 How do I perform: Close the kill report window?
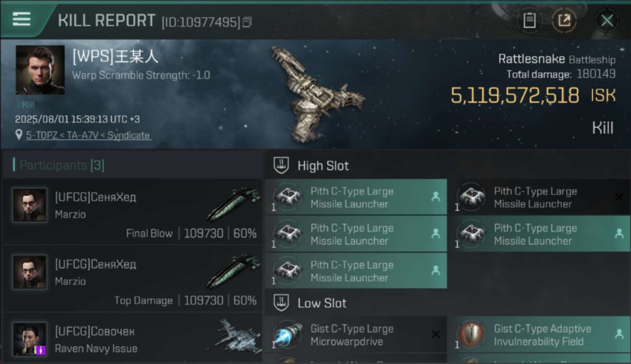pyautogui.click(x=607, y=20)
